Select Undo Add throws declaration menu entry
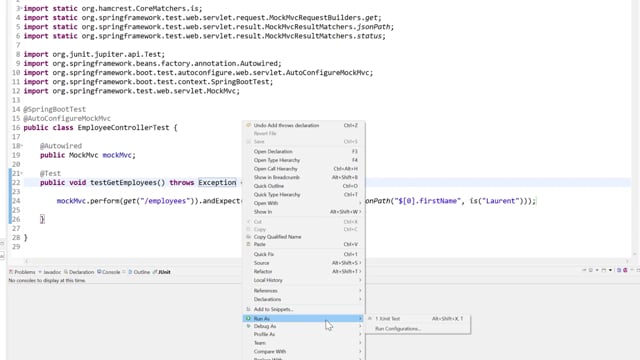This screenshot has height=360, width=640. tap(304, 125)
